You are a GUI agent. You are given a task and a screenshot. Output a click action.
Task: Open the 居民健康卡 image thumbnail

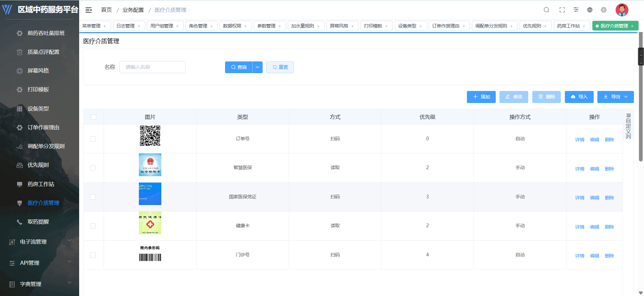(x=150, y=223)
